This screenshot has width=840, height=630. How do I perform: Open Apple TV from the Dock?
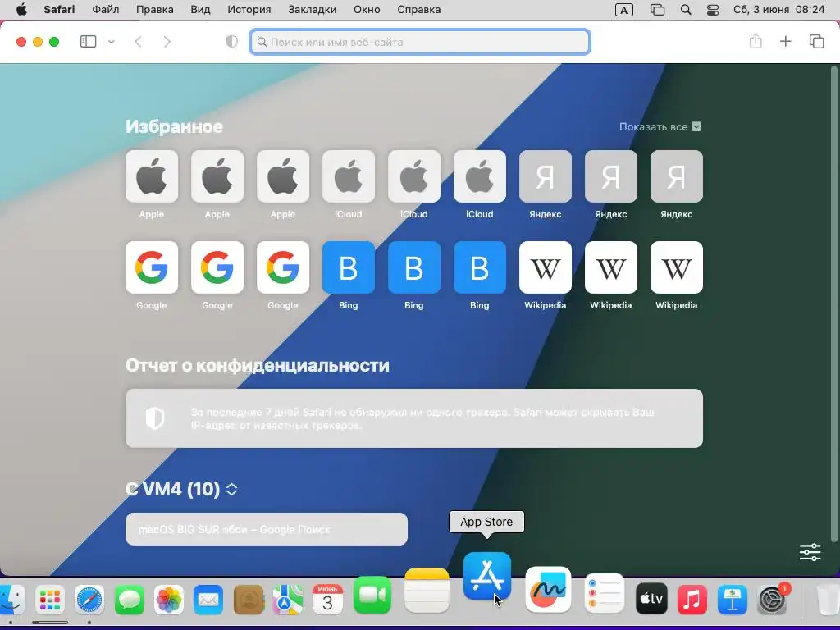click(651, 598)
